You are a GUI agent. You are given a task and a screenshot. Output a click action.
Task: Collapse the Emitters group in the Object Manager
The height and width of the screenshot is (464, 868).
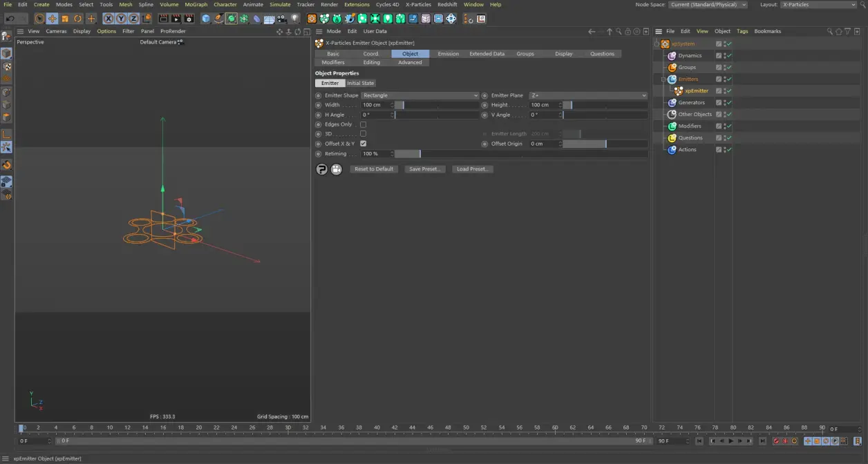(663, 79)
